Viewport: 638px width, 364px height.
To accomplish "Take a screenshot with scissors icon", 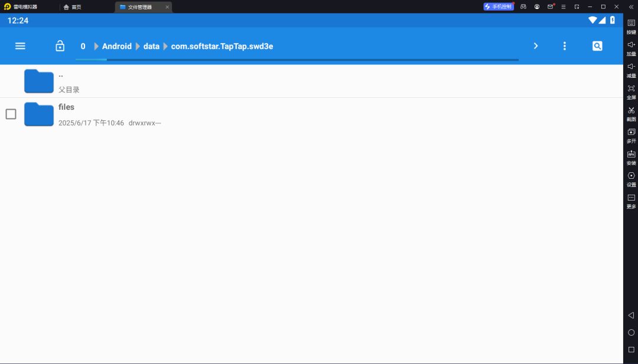I will coord(631,114).
